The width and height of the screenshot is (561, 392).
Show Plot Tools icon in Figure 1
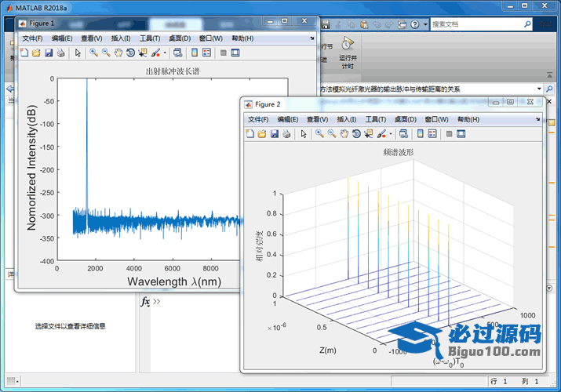[235, 53]
